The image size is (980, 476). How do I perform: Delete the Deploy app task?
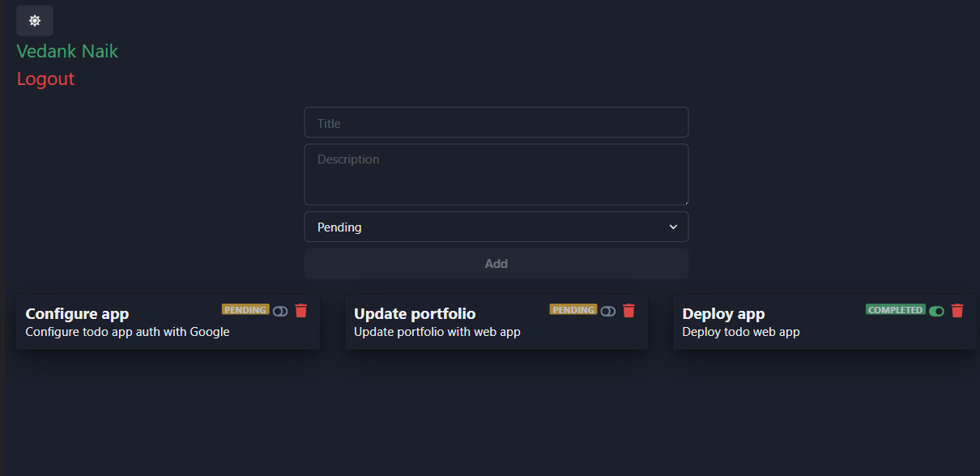coord(957,310)
